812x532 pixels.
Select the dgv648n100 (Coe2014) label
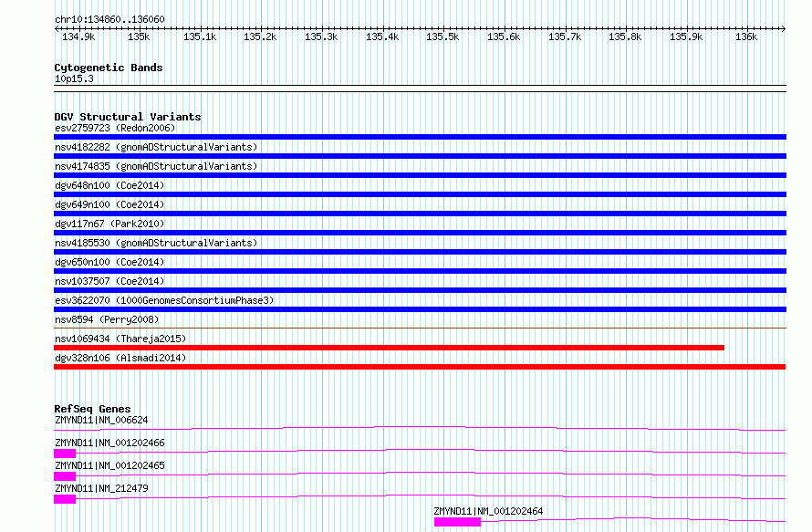click(x=109, y=185)
